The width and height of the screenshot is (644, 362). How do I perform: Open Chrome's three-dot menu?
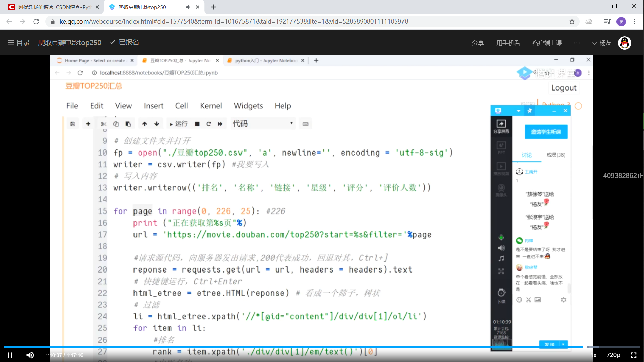tap(634, 22)
